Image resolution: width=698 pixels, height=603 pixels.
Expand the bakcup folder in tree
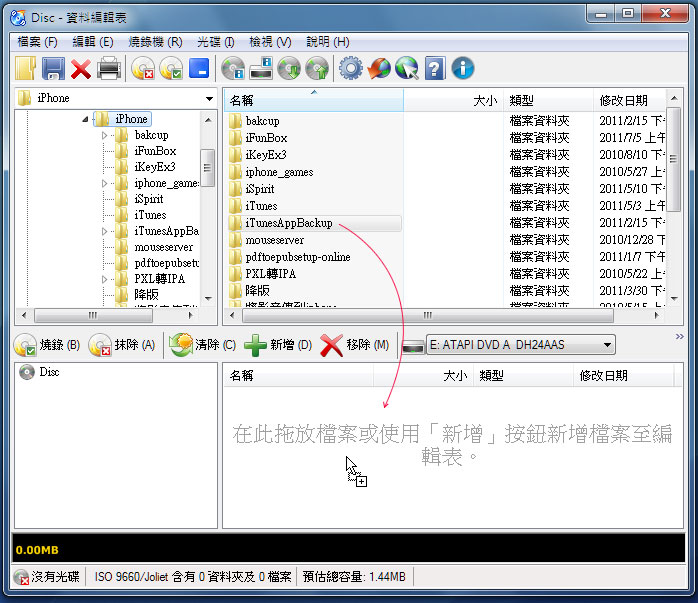[104, 135]
